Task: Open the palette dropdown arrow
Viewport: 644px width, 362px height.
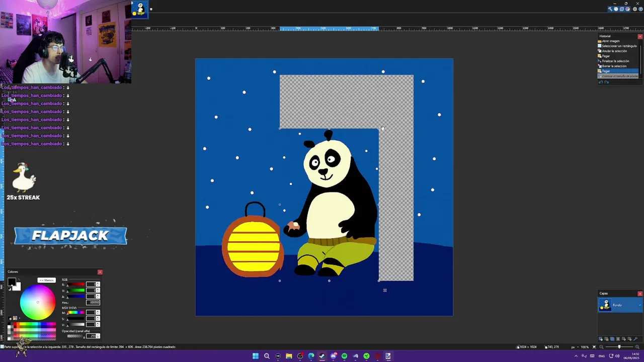Action: 20,318
